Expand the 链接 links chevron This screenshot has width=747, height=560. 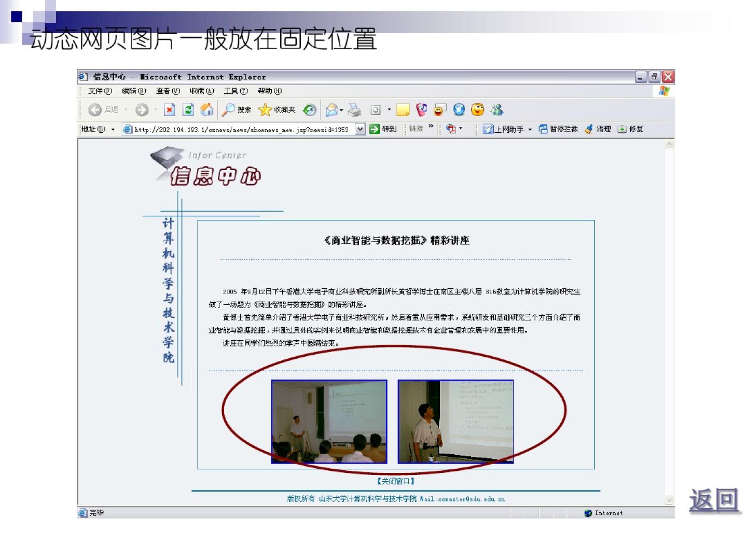[431, 127]
